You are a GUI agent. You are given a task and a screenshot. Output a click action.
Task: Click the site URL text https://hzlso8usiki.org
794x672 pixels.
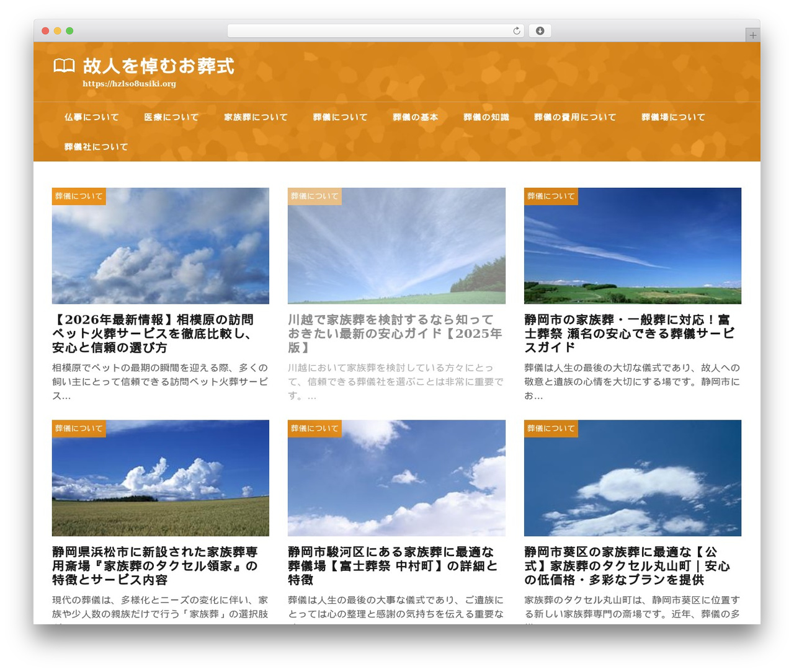pyautogui.click(x=129, y=84)
